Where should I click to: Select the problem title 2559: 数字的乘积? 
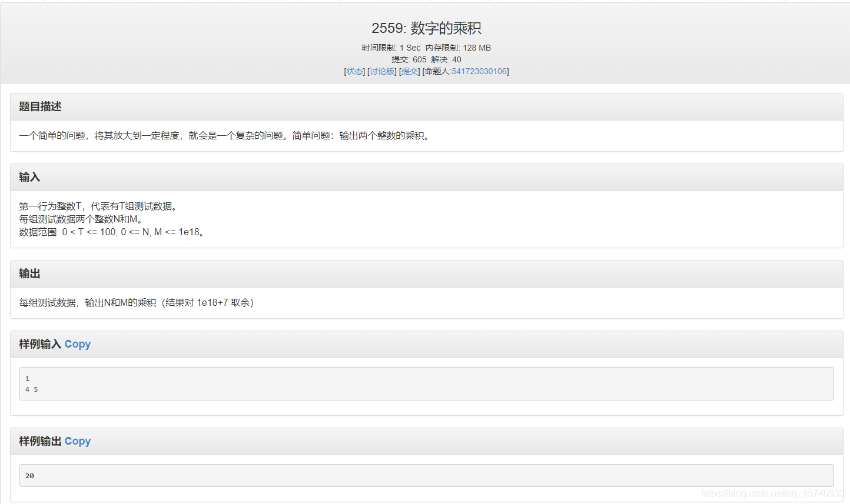pyautogui.click(x=426, y=28)
